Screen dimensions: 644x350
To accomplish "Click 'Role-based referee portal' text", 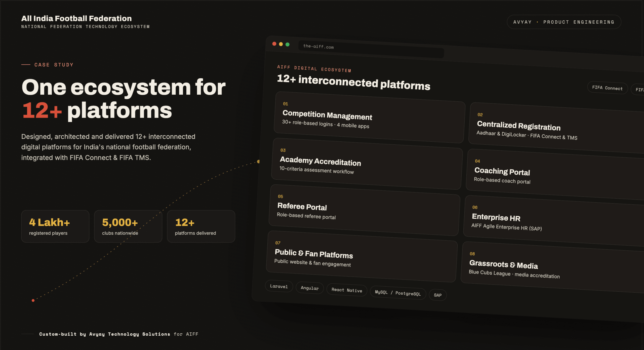I will 306,216.
